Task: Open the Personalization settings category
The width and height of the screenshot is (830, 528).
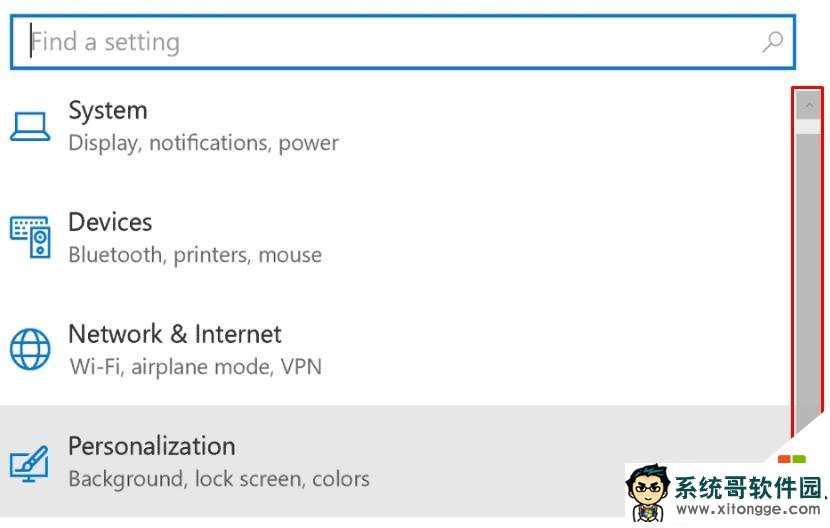Action: point(395,462)
